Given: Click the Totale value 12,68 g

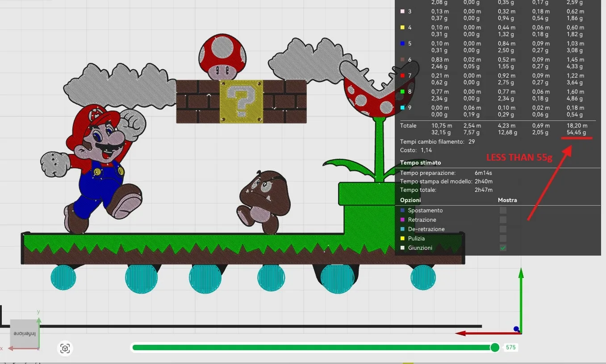Looking at the screenshot, I should [x=507, y=132].
